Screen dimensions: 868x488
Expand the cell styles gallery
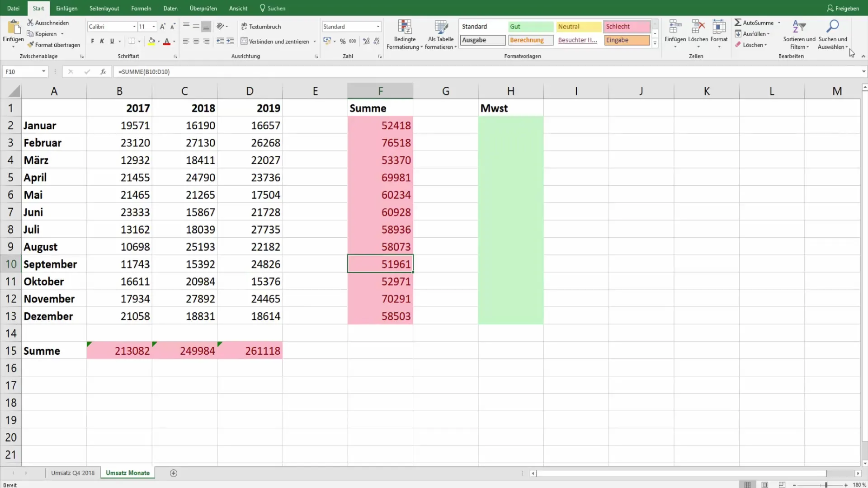pos(655,43)
